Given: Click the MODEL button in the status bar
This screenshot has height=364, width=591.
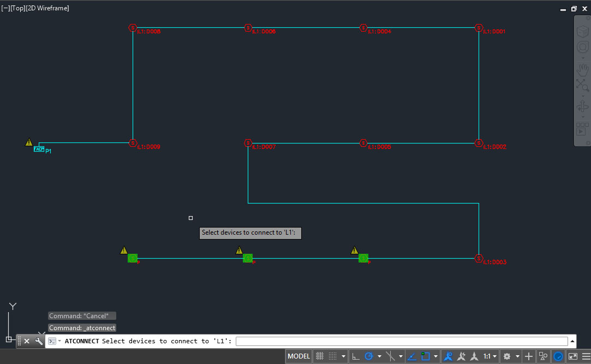Looking at the screenshot, I should coord(298,356).
